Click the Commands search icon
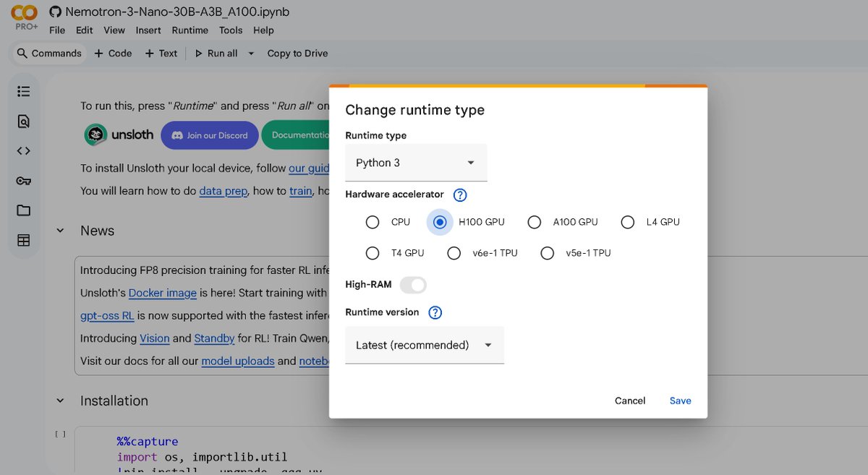Image resolution: width=868 pixels, height=475 pixels. coord(22,54)
